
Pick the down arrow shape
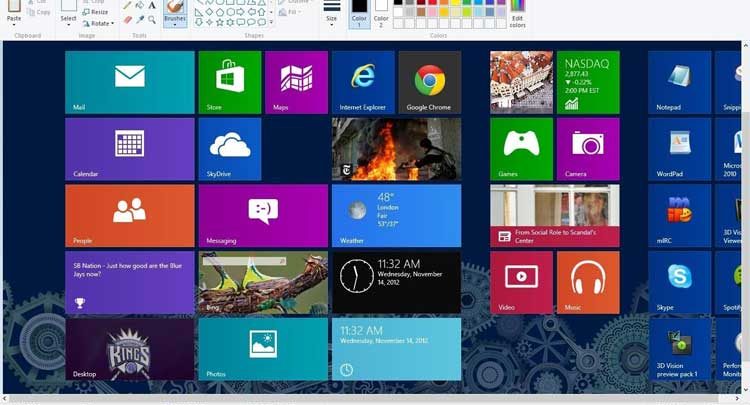[199, 22]
